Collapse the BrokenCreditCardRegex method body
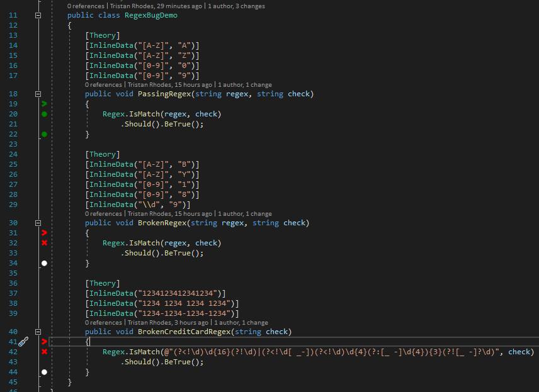This screenshot has width=539, height=392. point(38,332)
